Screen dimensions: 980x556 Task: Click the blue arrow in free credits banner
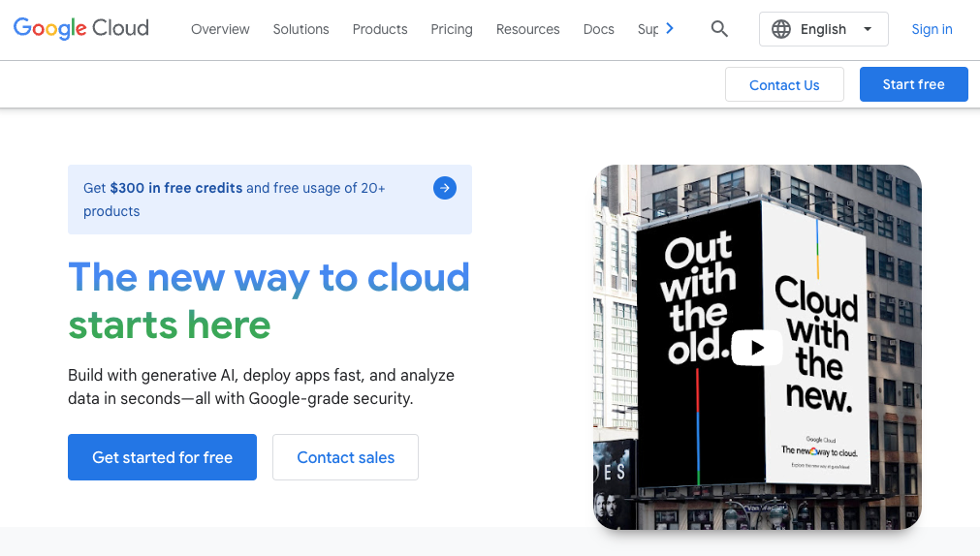(444, 187)
